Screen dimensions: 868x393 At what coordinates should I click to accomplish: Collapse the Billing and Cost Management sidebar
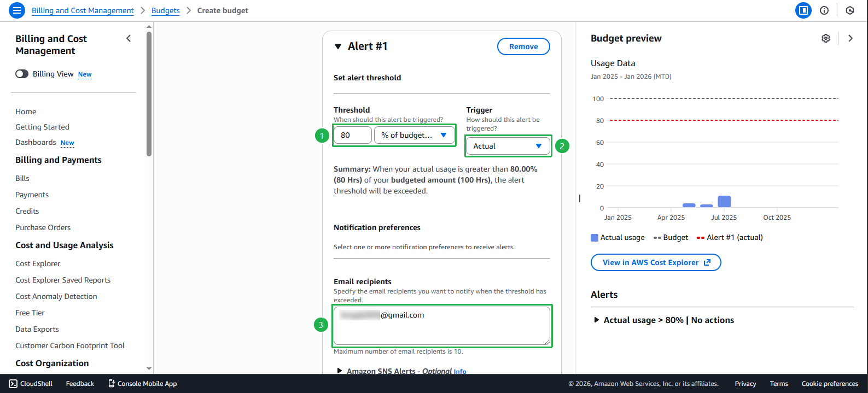[129, 38]
